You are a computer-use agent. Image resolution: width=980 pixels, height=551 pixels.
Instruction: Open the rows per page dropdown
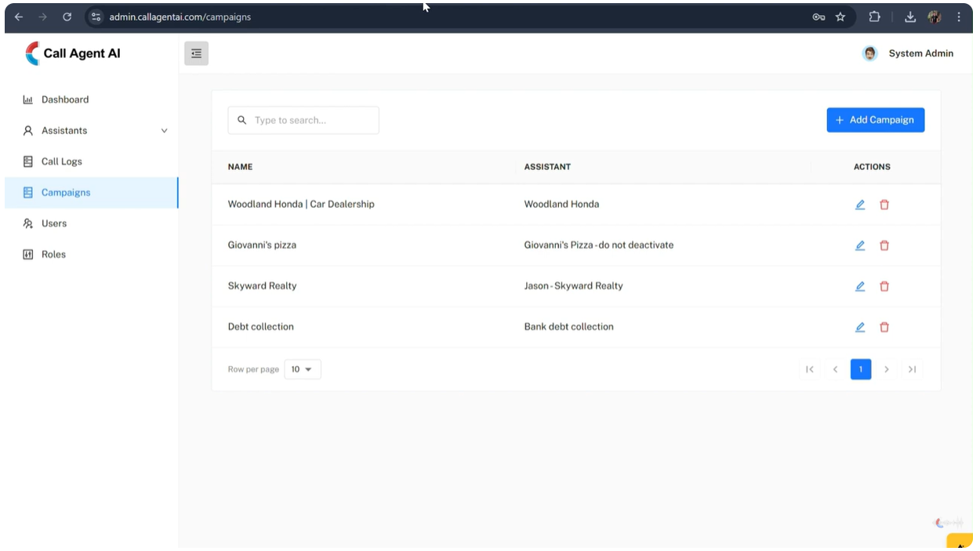[x=303, y=369]
